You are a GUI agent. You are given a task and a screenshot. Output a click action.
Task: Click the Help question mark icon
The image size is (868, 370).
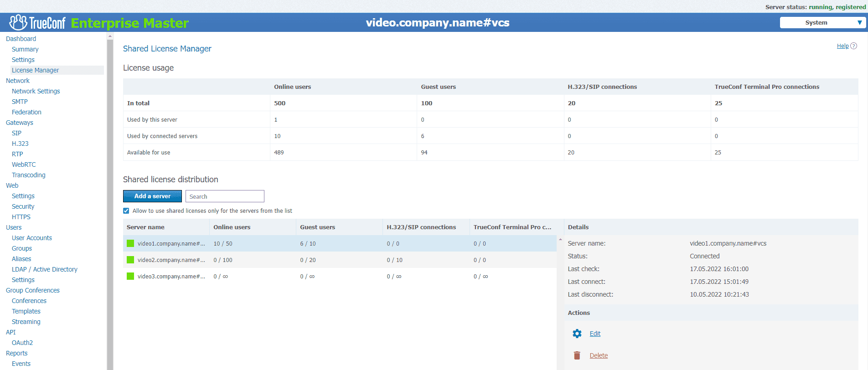click(854, 46)
